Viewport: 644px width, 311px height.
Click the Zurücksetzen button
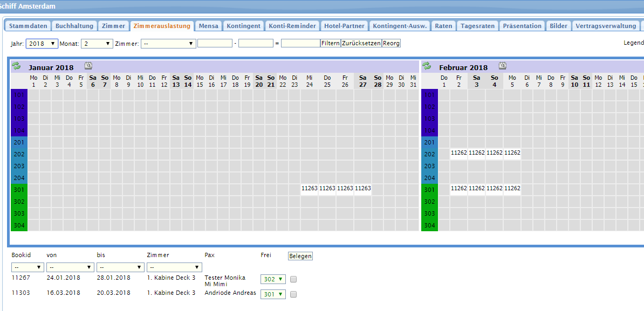tap(361, 43)
